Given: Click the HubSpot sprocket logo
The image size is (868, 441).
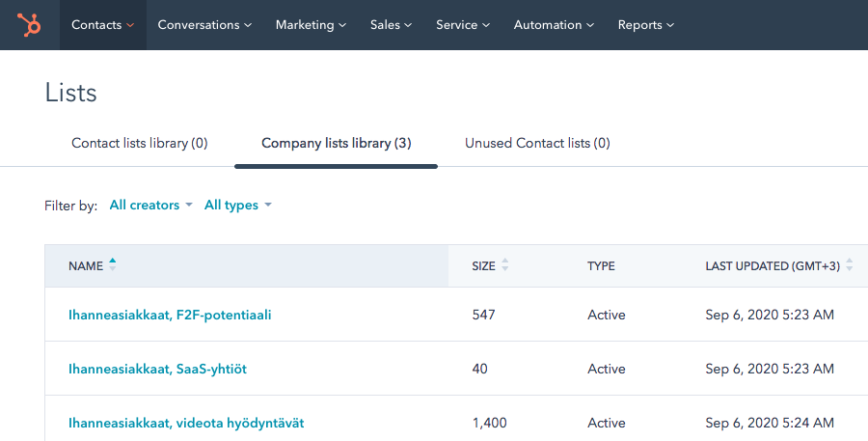Looking at the screenshot, I should point(29,25).
